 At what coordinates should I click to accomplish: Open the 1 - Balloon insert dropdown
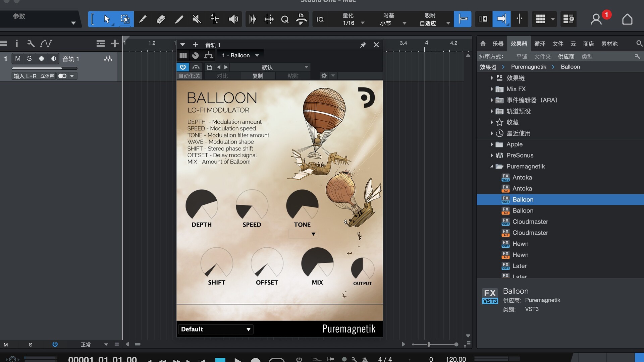click(x=240, y=55)
